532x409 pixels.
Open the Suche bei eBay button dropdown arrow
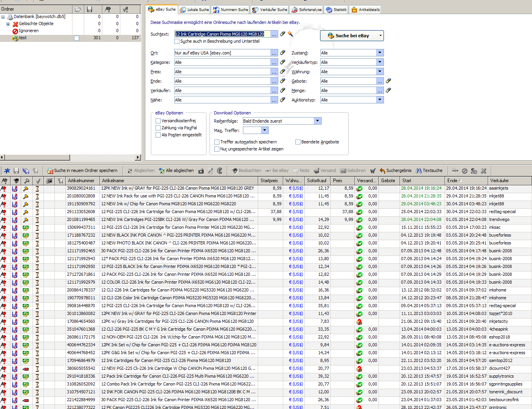click(x=380, y=36)
